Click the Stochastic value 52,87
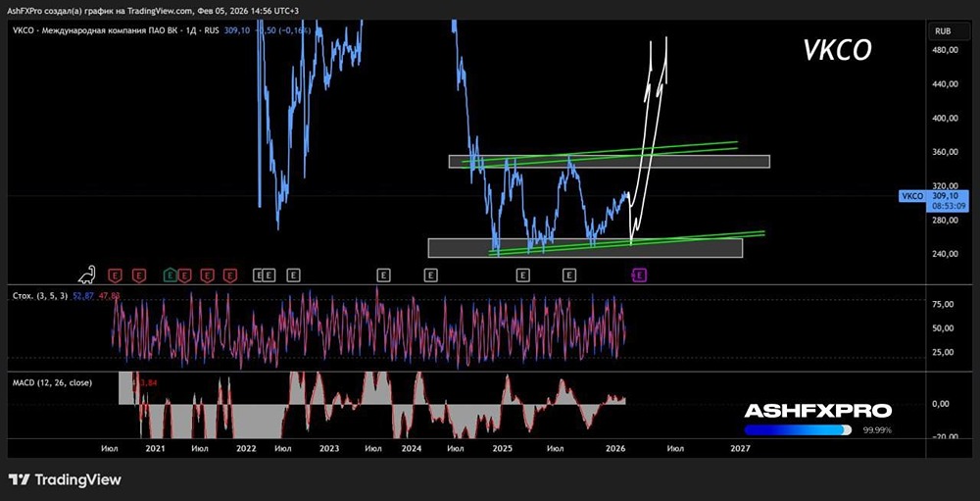This screenshot has width=980, height=501. pos(82,296)
